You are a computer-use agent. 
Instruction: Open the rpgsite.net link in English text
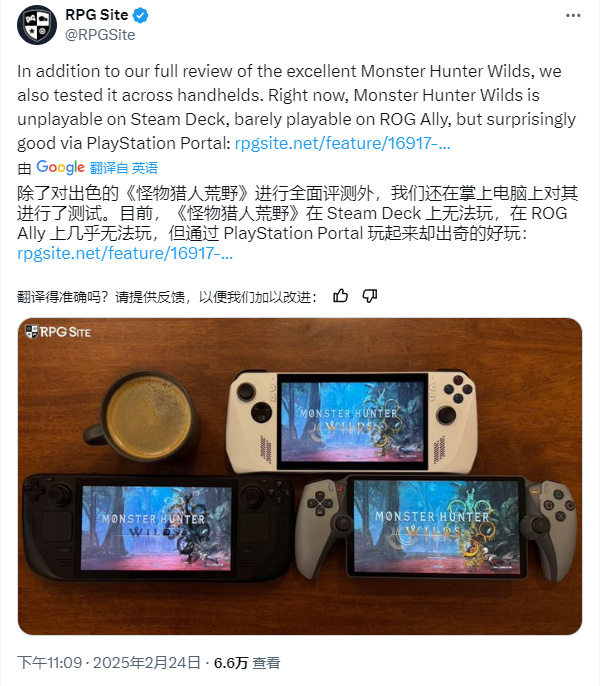pos(343,144)
